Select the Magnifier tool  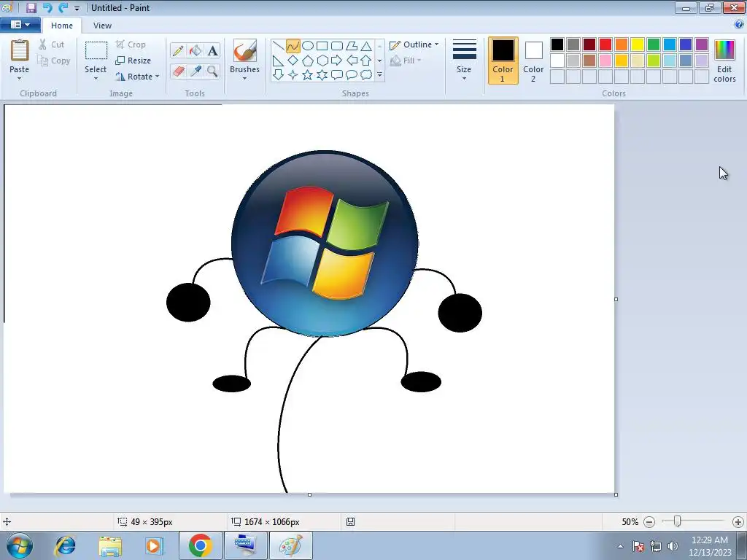[212, 71]
